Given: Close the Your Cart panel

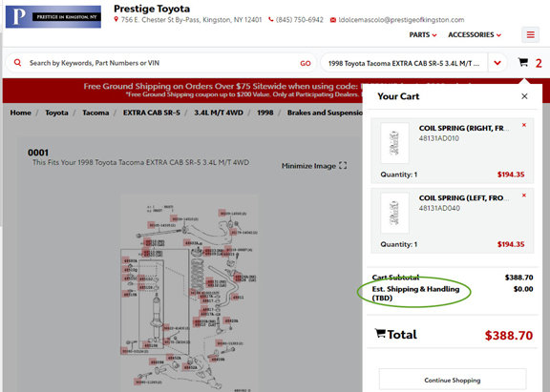Looking at the screenshot, I should coord(524,96).
